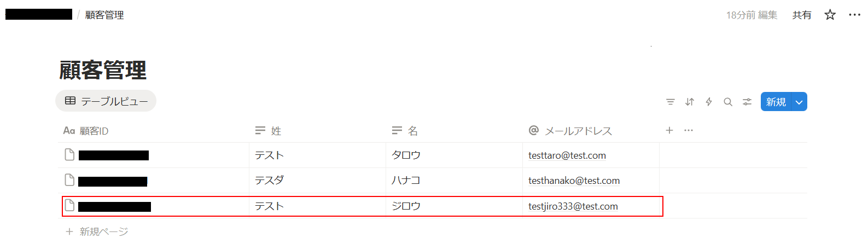Open the メールアドレス column header menu

tap(578, 131)
